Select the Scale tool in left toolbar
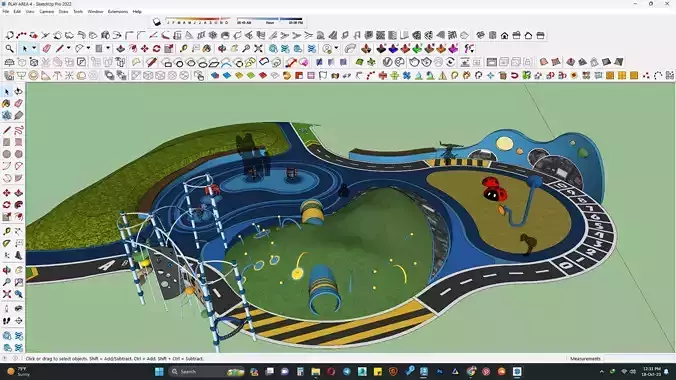Image resolution: width=676 pixels, height=380 pixels. point(6,217)
